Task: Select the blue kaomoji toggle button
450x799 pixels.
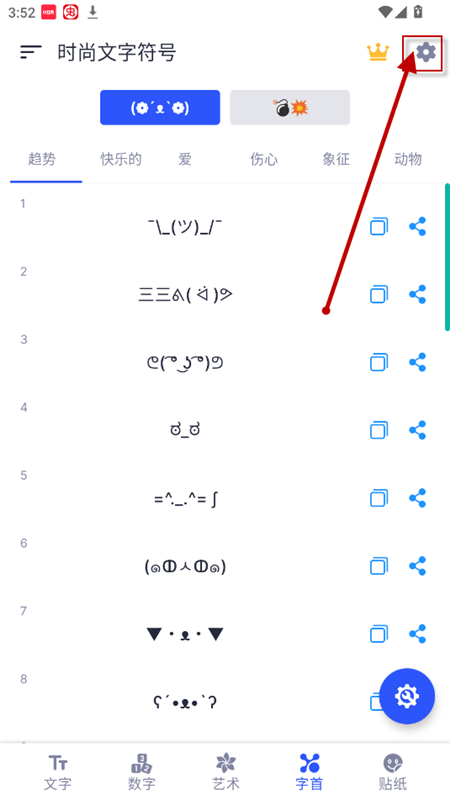Action: (160, 108)
